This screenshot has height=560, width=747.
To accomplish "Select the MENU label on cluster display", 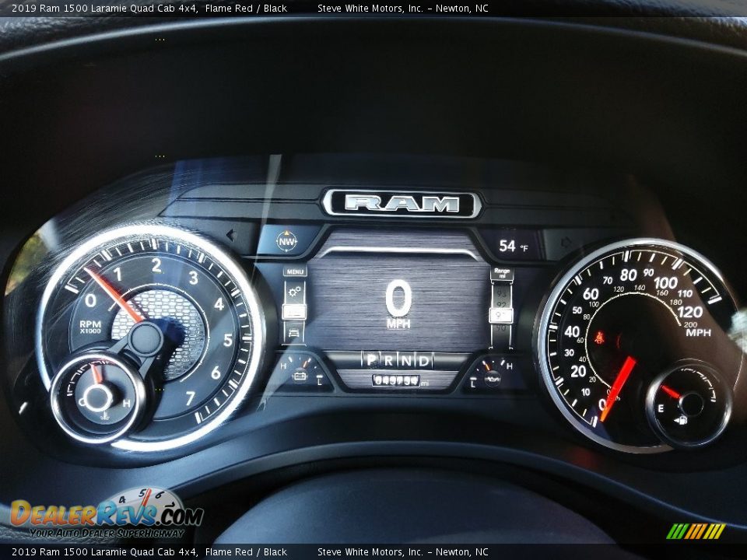I will (295, 271).
